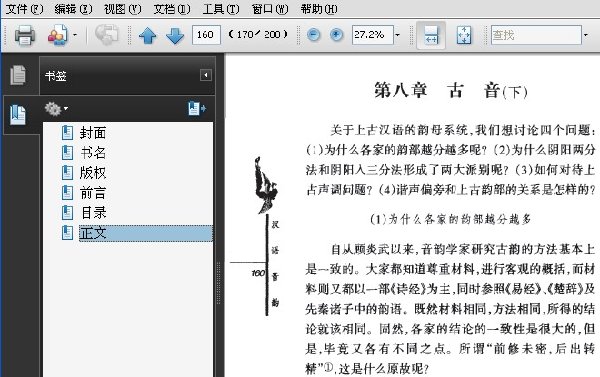
Task: Click the subheading (1)为什么各家的韵部越分越多
Action: point(450,219)
